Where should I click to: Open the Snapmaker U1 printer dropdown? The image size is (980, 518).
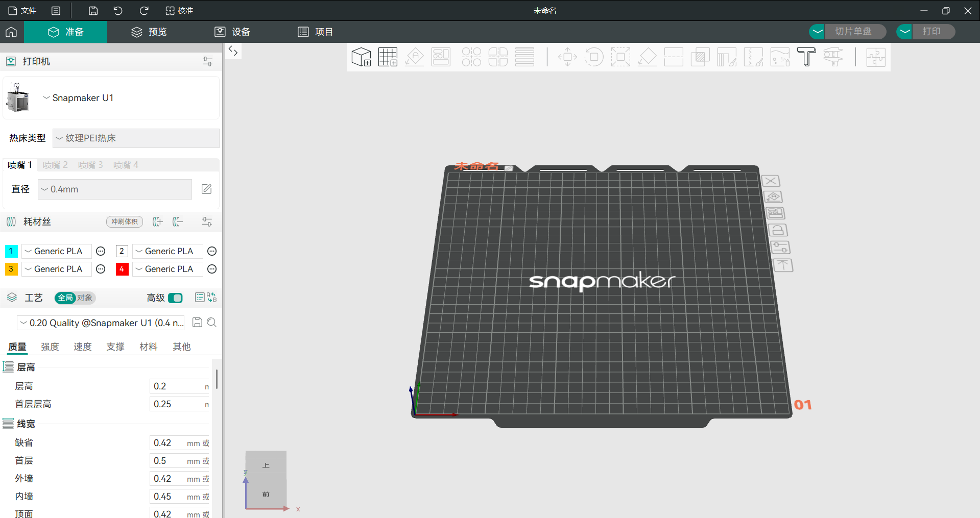(x=79, y=98)
